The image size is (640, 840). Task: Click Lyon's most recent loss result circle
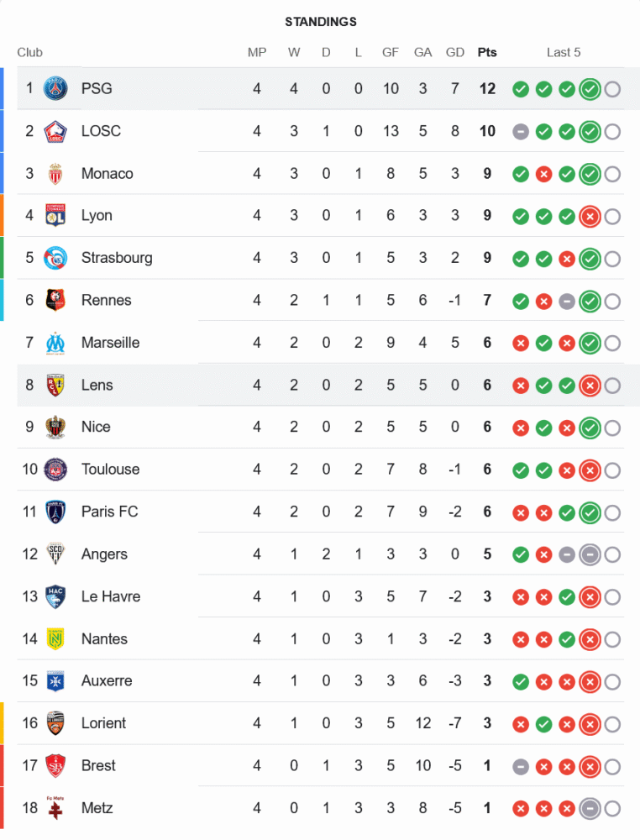pyautogui.click(x=590, y=216)
